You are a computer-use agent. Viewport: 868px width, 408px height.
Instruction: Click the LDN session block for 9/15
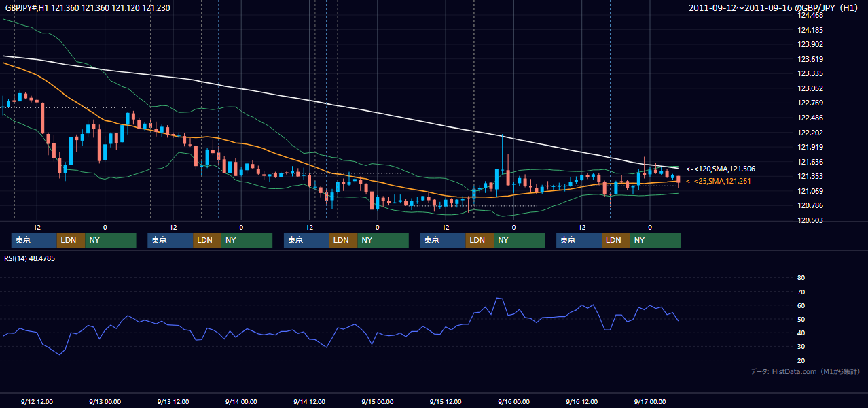pos(480,240)
